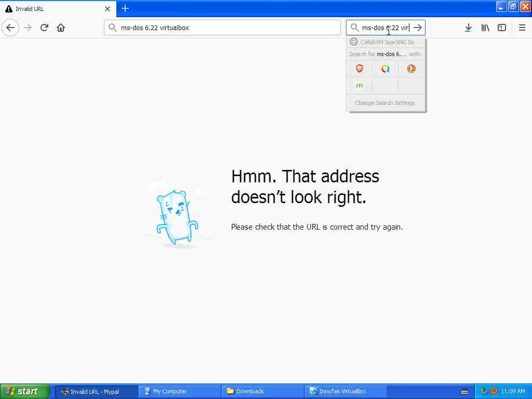Submit search with the go arrow
This screenshot has width=532, height=399.
418,28
